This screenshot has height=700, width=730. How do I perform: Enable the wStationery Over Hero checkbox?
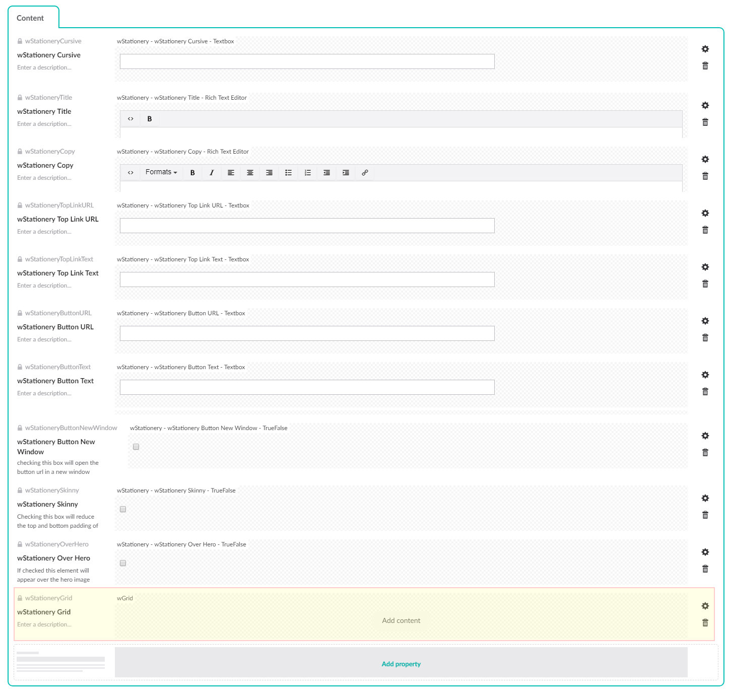coord(123,563)
